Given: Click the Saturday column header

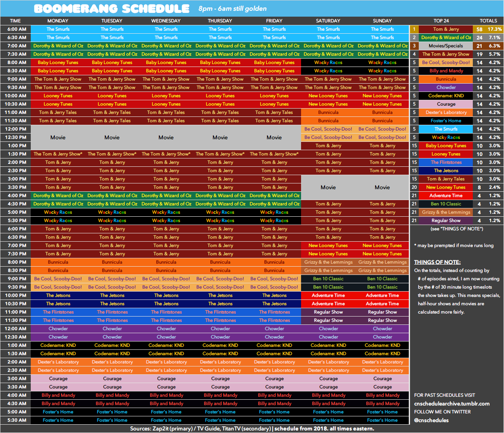Looking at the screenshot, I should pos(328,21).
